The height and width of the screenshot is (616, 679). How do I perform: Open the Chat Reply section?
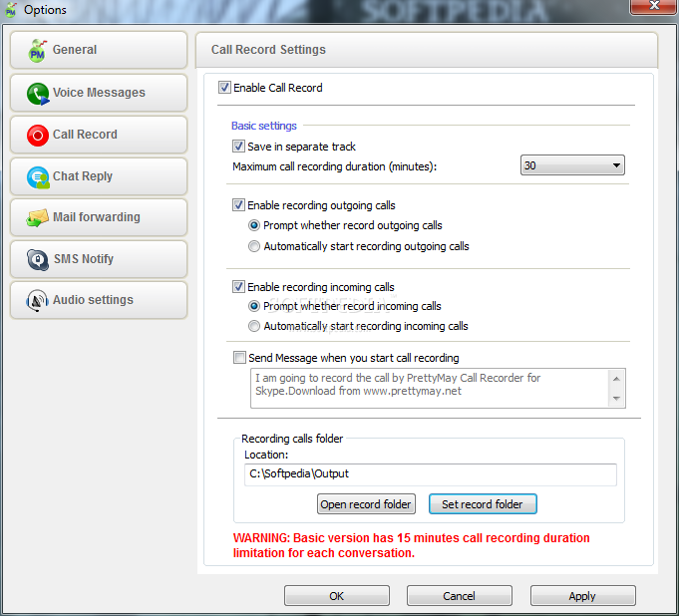99,176
